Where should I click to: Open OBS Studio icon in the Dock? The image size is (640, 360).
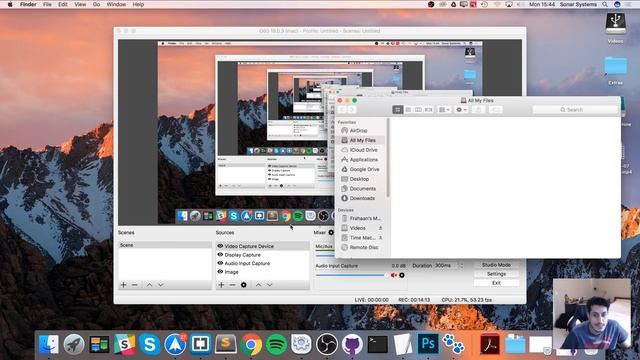[x=327, y=344]
